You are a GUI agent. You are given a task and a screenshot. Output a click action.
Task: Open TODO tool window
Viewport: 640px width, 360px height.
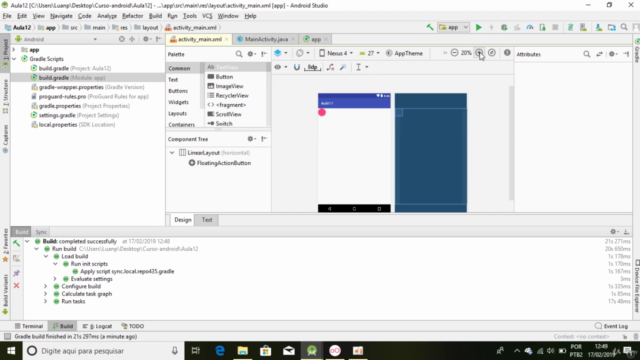coord(133,326)
